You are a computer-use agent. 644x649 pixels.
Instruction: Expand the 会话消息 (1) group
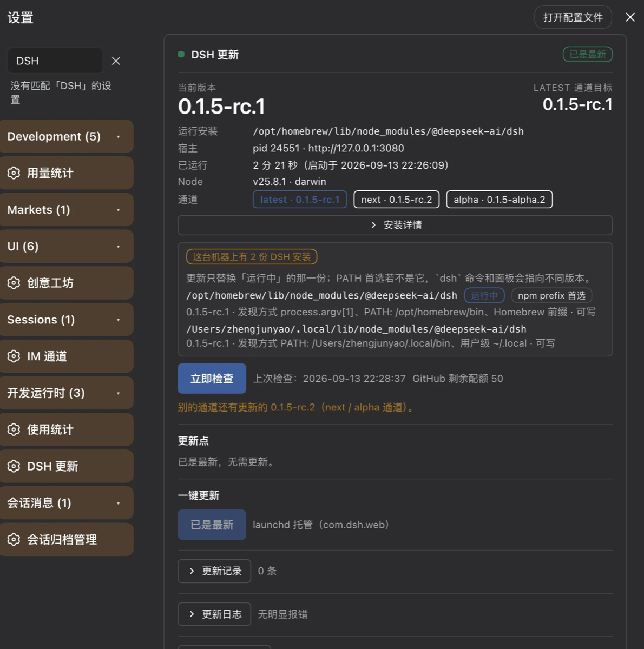(67, 503)
